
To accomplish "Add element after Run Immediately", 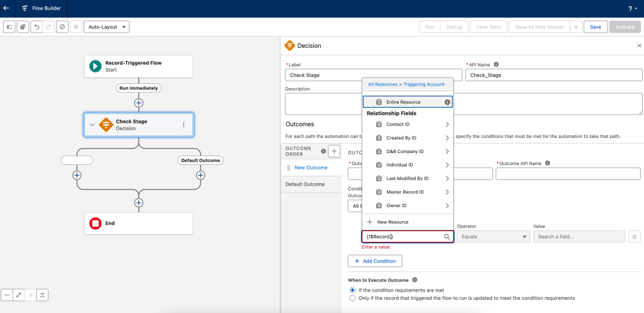I will pyautogui.click(x=139, y=103).
